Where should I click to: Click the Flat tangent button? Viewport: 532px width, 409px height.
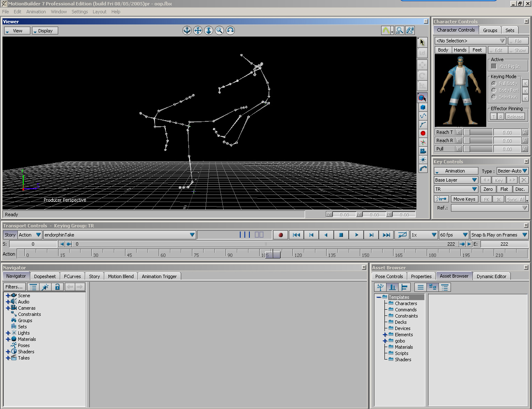(504, 189)
